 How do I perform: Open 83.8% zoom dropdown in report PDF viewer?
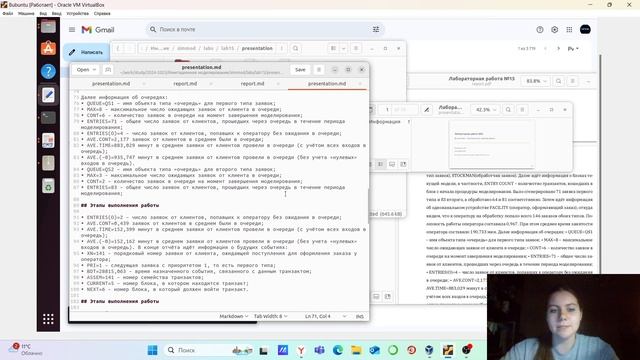[536, 81]
